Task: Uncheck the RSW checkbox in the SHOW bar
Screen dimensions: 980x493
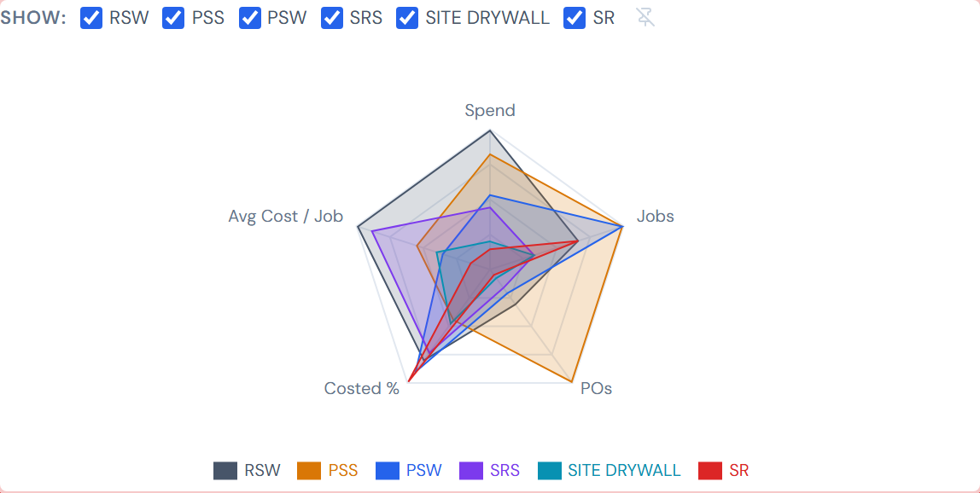Action: pyautogui.click(x=91, y=17)
